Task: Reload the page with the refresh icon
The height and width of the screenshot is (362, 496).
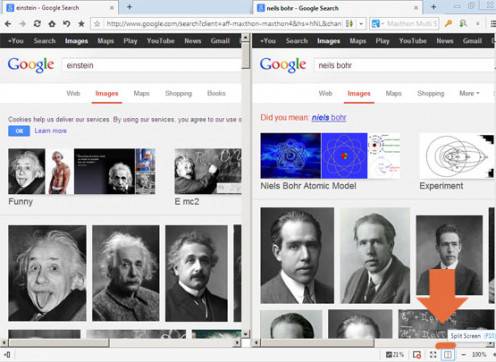Action: (x=37, y=24)
